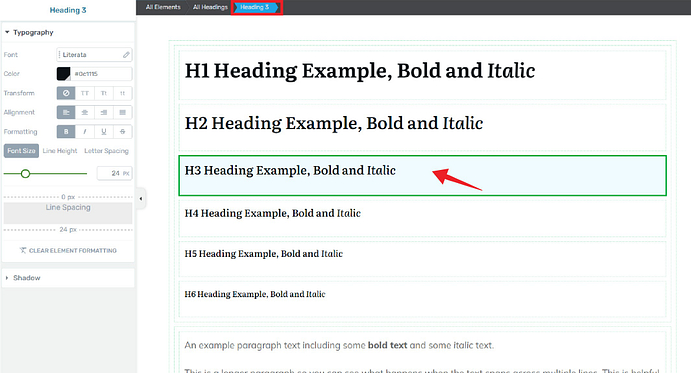Apply capitalize Tt transform
This screenshot has height=373, width=691.
tap(104, 93)
